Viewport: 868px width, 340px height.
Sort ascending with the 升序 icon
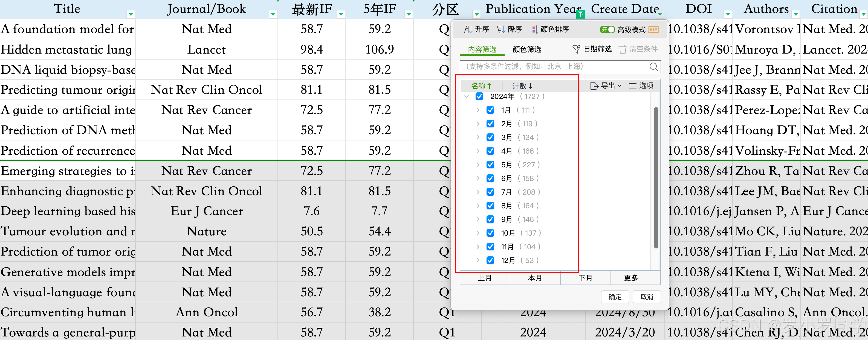468,30
